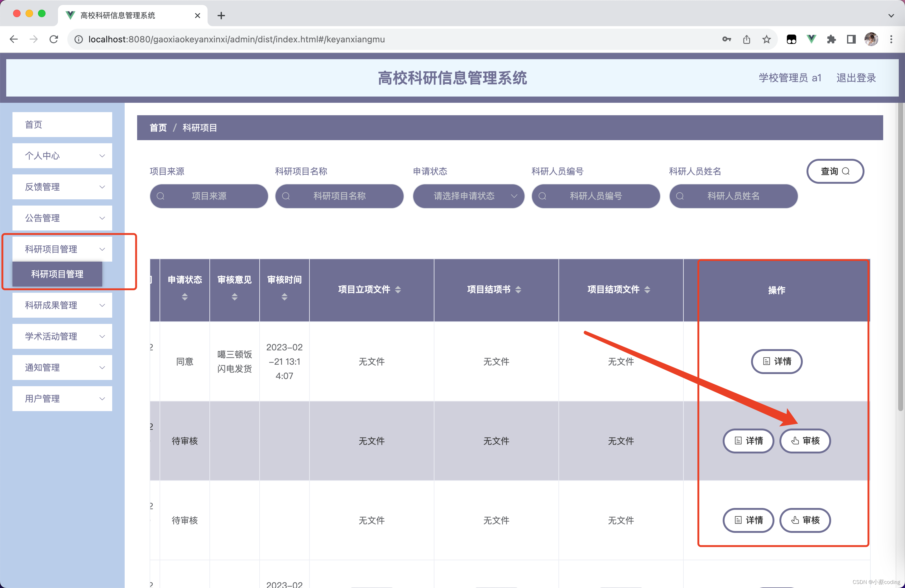Click 同意 status cell
Screen dimensions: 905x588
[185, 362]
